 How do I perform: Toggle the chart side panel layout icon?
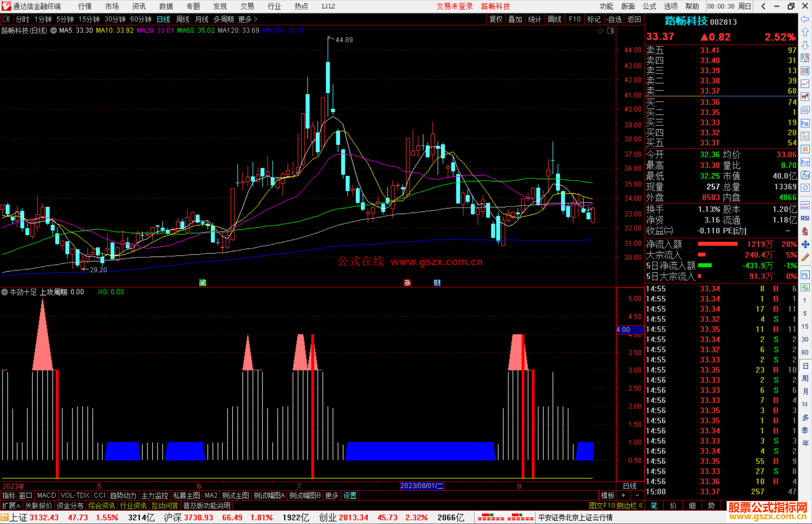pyautogui.click(x=611, y=30)
